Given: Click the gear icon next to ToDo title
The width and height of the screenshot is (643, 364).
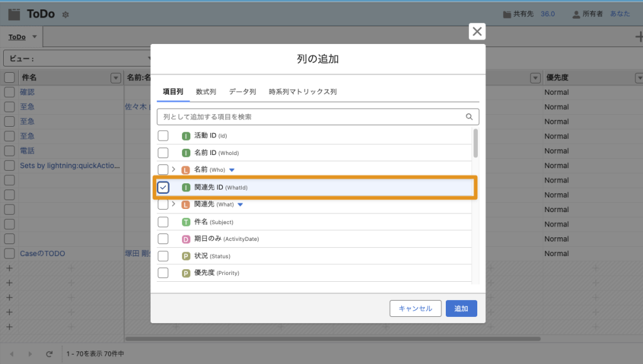Looking at the screenshot, I should pos(66,14).
